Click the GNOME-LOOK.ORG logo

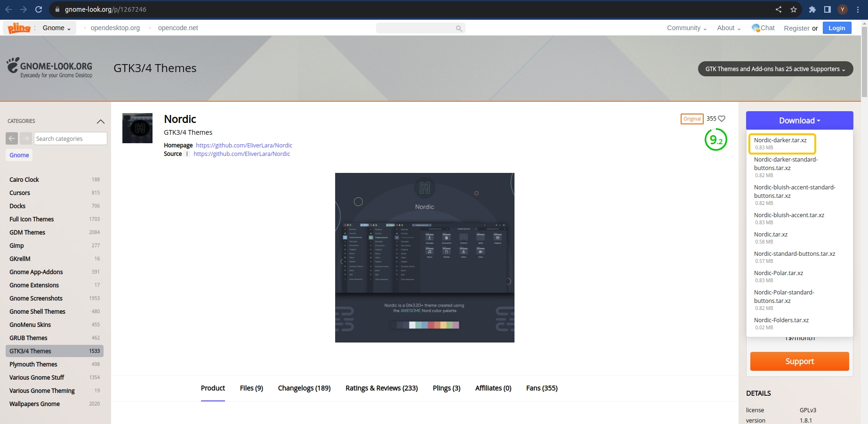[49, 68]
